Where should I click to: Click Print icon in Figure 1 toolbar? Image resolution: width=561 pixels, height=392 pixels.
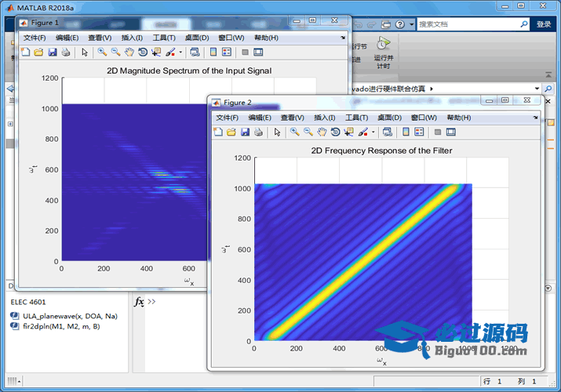(66, 53)
